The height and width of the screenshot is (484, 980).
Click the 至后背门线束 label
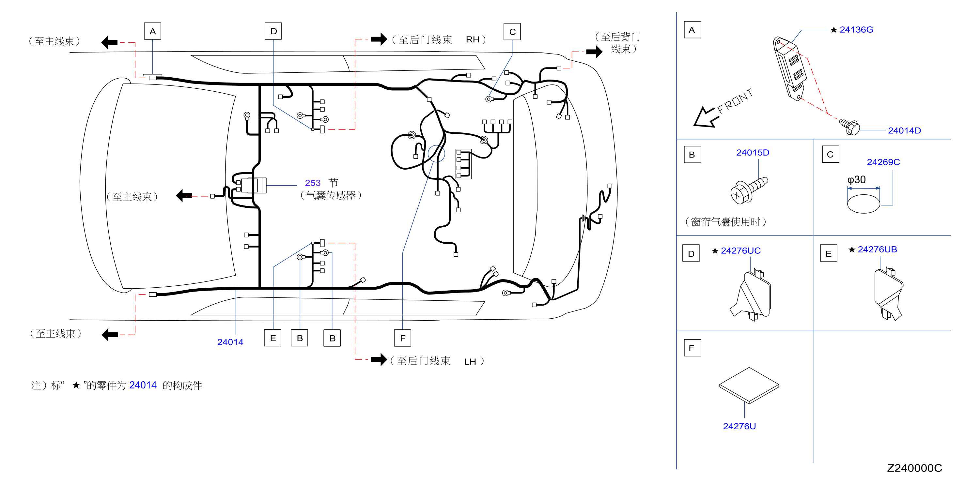(618, 43)
